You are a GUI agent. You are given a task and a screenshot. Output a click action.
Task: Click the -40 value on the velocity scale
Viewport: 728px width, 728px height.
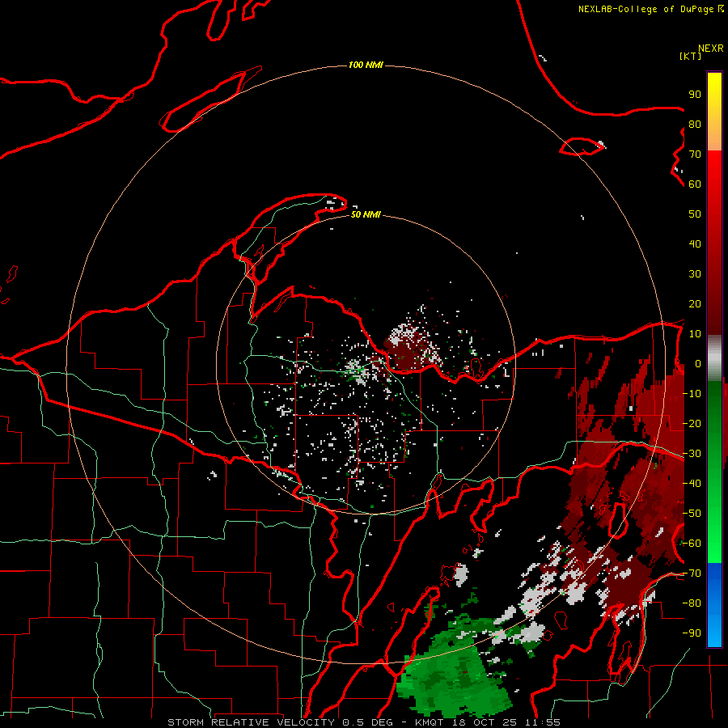692,484
